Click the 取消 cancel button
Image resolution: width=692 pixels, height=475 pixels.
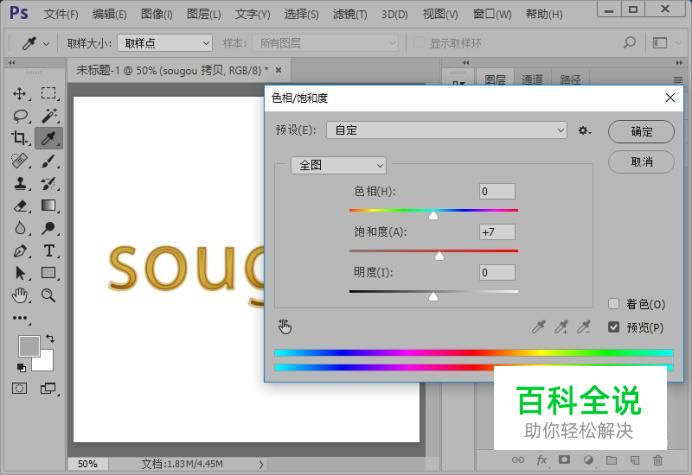pos(641,162)
